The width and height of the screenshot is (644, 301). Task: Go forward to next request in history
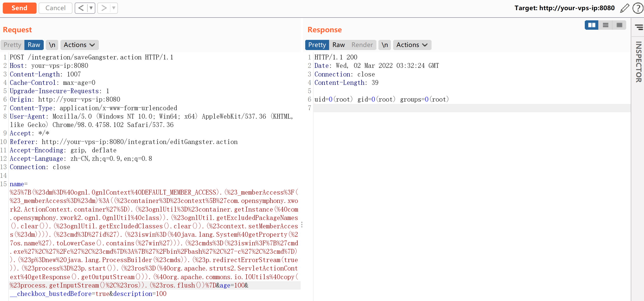coord(104,8)
